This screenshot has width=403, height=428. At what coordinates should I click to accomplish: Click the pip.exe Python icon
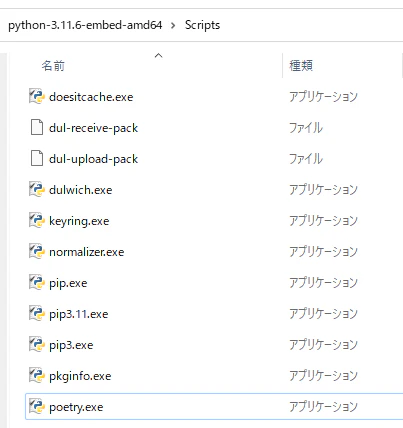[x=37, y=283]
